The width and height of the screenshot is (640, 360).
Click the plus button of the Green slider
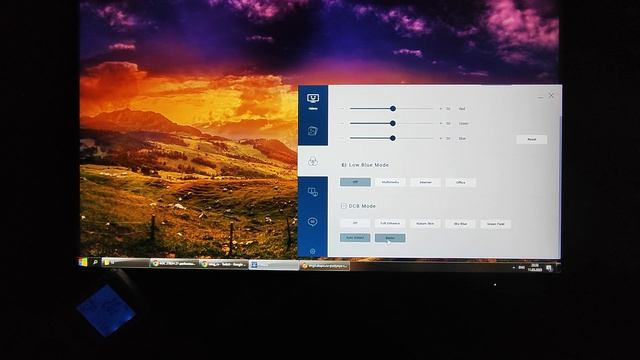tap(440, 123)
